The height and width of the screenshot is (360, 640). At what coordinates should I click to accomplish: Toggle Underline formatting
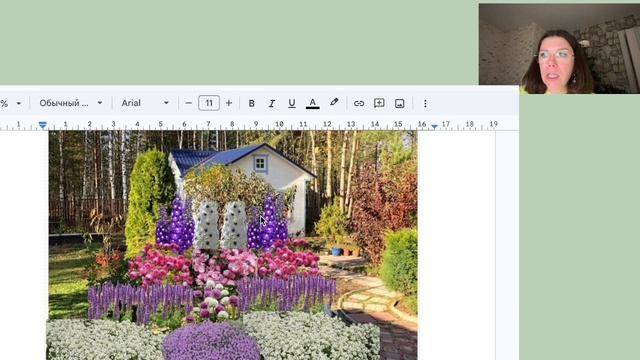(291, 104)
